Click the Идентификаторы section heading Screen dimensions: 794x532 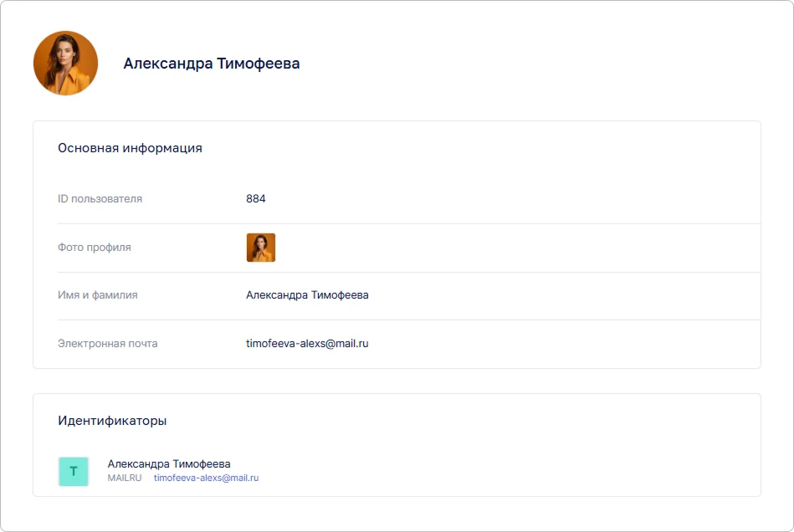112,421
